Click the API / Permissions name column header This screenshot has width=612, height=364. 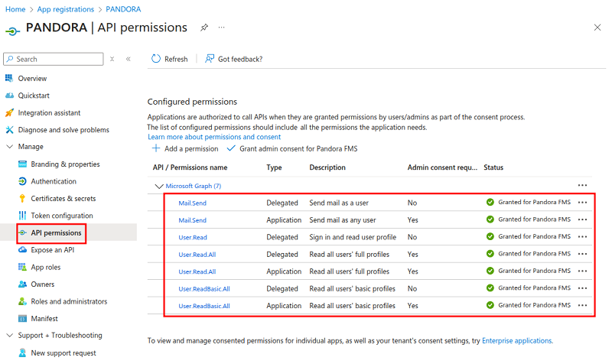point(190,167)
